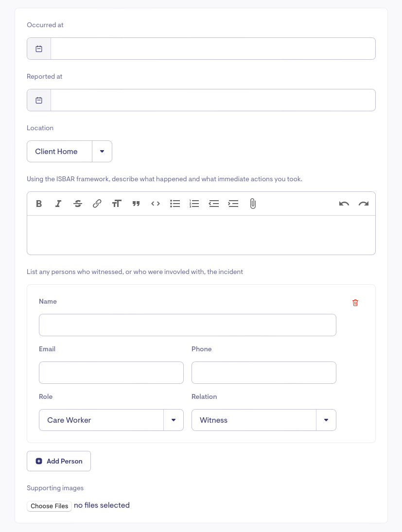Insert a block quote
Viewport: 402px width, 532px height.
click(136, 204)
